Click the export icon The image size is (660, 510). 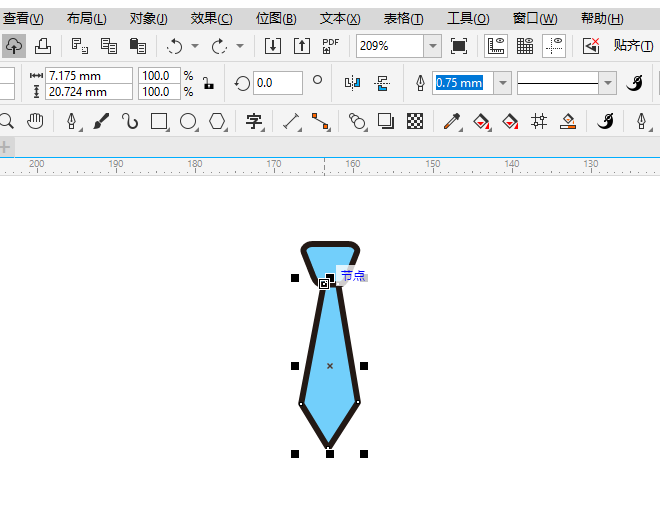(302, 46)
